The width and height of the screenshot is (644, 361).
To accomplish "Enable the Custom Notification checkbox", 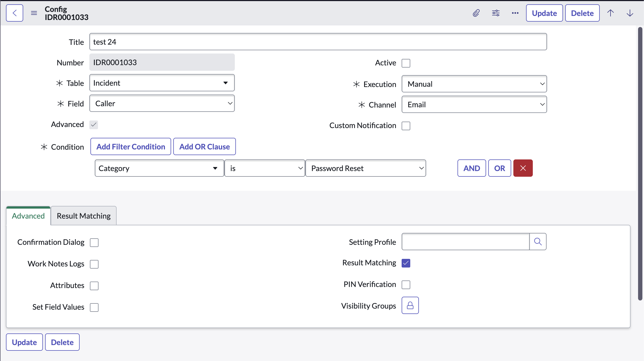I will (406, 126).
